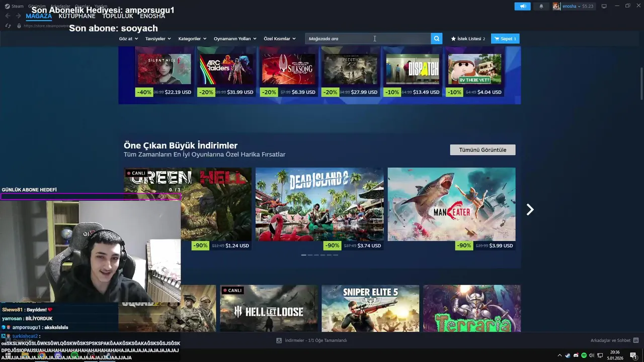The image size is (644, 362).
Task: Click the magnifier search button
Action: [x=436, y=39]
